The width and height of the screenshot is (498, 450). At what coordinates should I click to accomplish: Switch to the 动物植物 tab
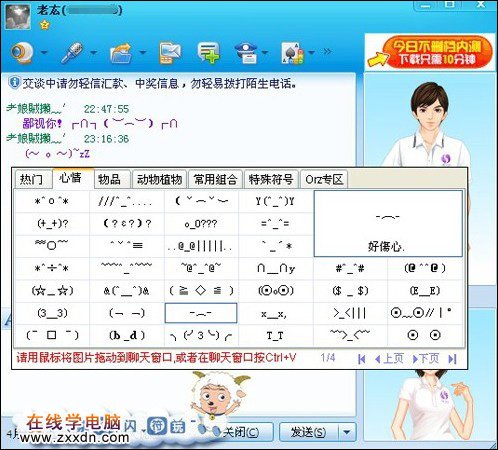[x=159, y=179]
